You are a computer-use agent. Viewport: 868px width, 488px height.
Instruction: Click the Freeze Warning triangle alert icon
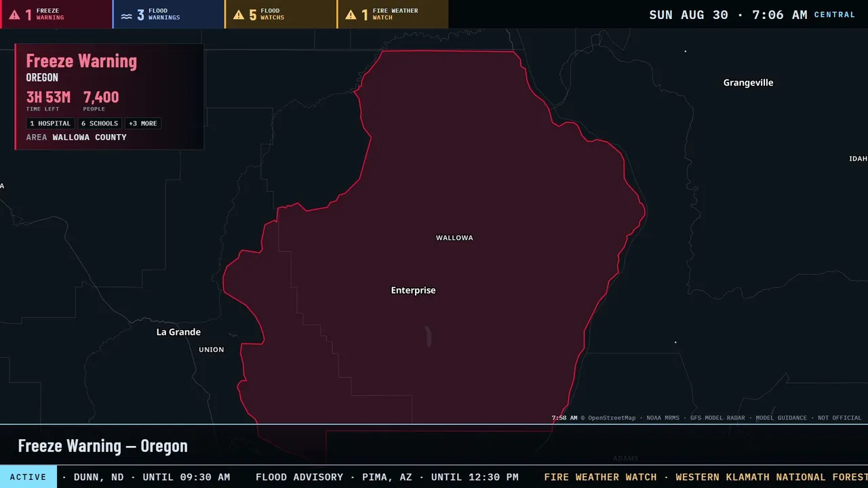(14, 14)
